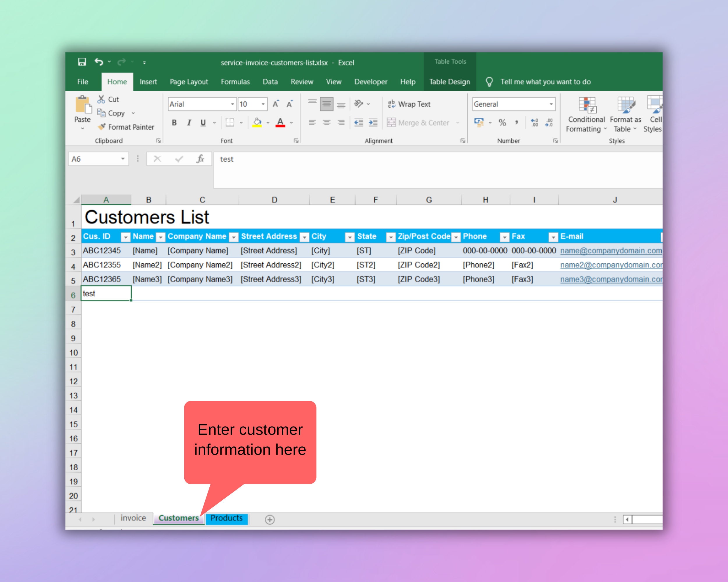The image size is (728, 582).
Task: Switch to the Products sheet tab
Action: 226,518
